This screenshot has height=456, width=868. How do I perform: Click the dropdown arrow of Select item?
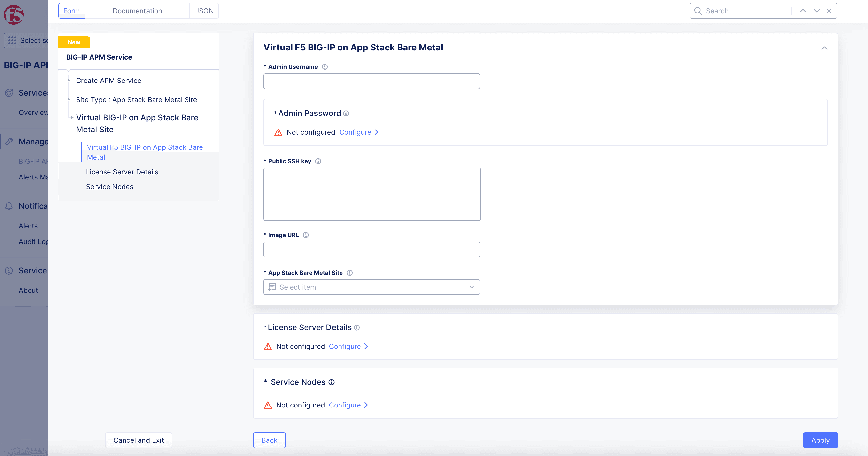coord(471,287)
